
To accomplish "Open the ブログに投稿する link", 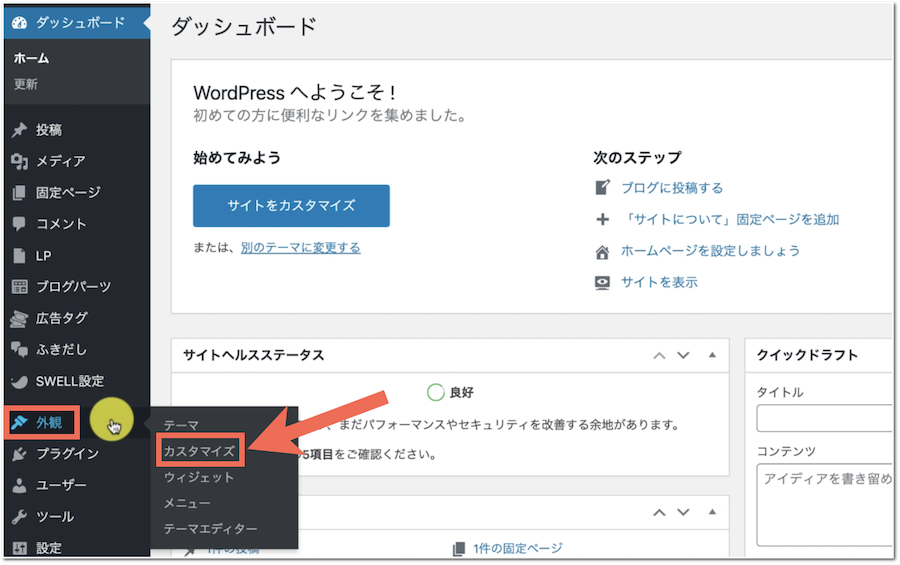I will (671, 188).
